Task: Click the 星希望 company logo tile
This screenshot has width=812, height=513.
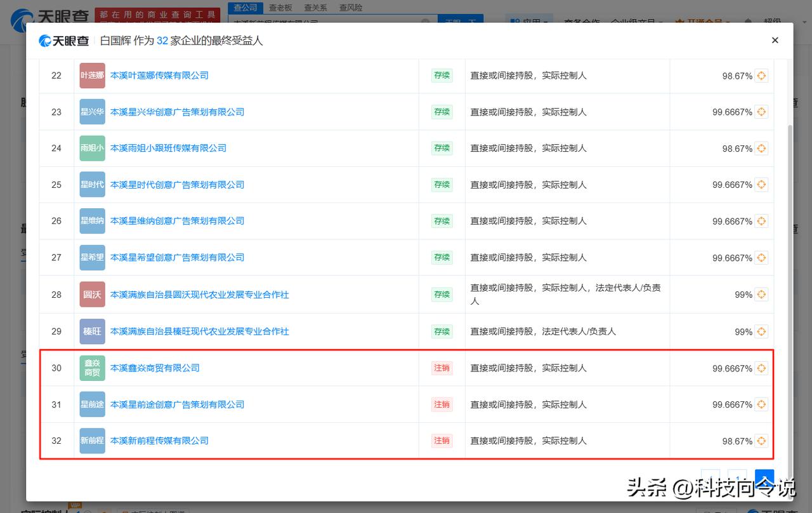Action: (x=92, y=257)
